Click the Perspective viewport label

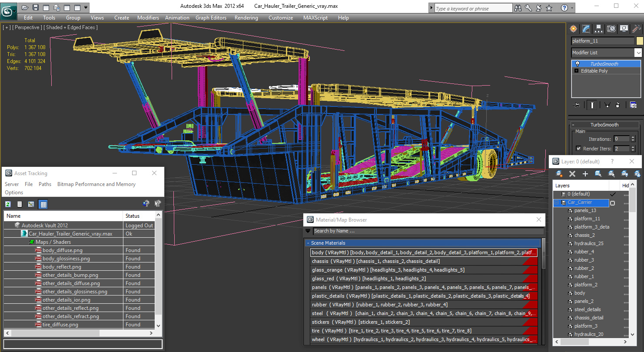27,27
